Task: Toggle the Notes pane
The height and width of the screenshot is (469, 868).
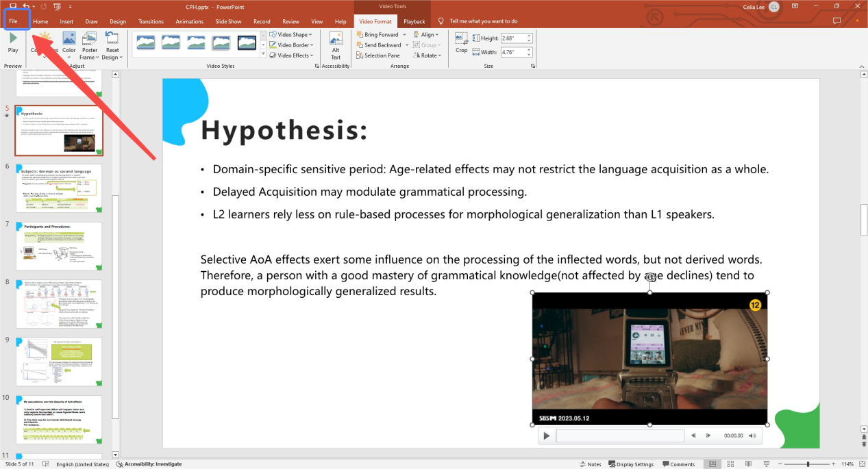Action: tap(590, 464)
